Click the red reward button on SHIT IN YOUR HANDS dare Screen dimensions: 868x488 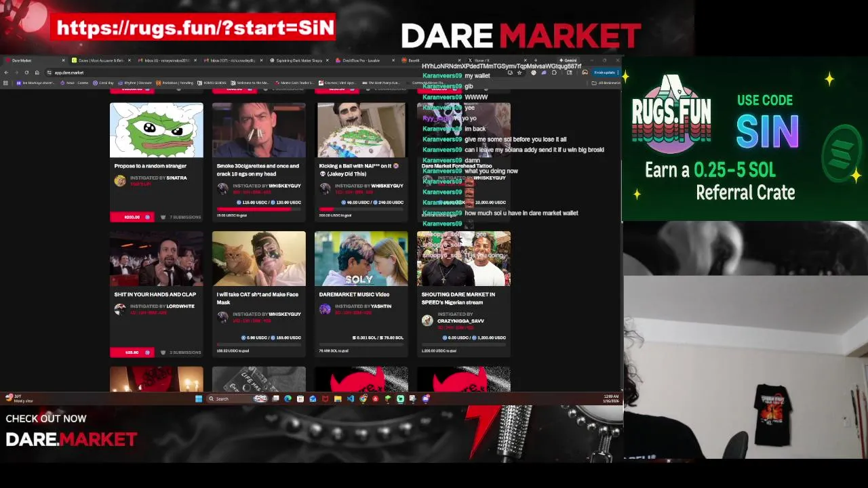[x=132, y=352]
